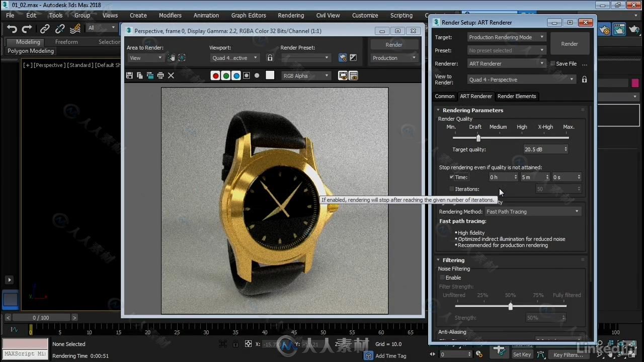Open the Render Preset dropdown

[305, 58]
